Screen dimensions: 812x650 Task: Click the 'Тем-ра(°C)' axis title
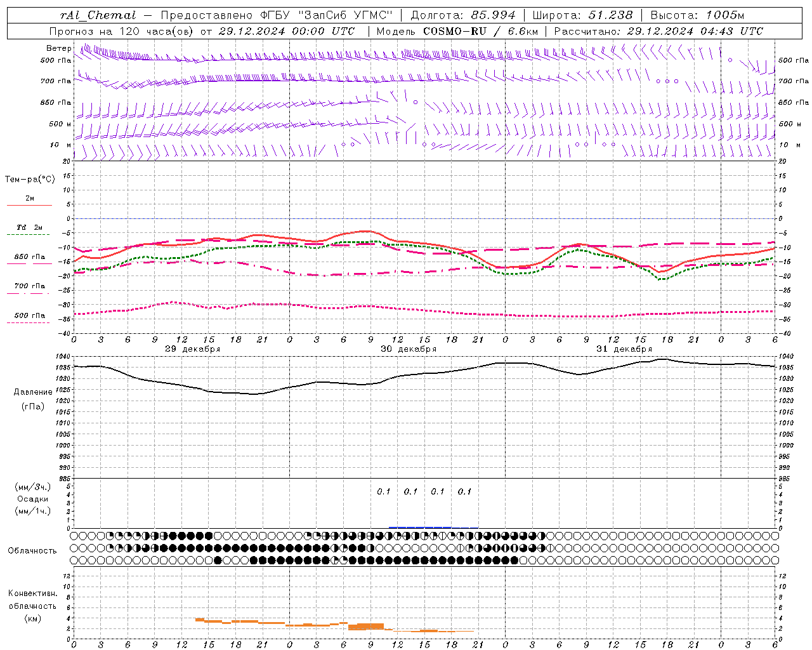click(30, 180)
